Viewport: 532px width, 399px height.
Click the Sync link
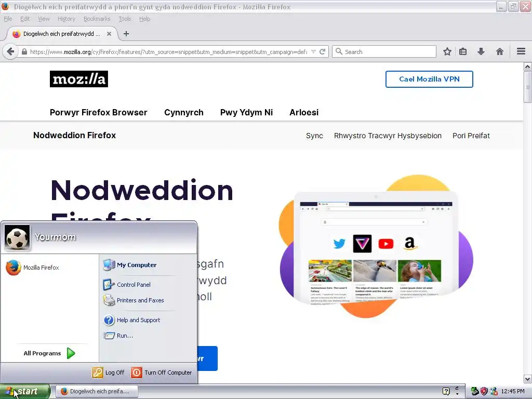[314, 136]
